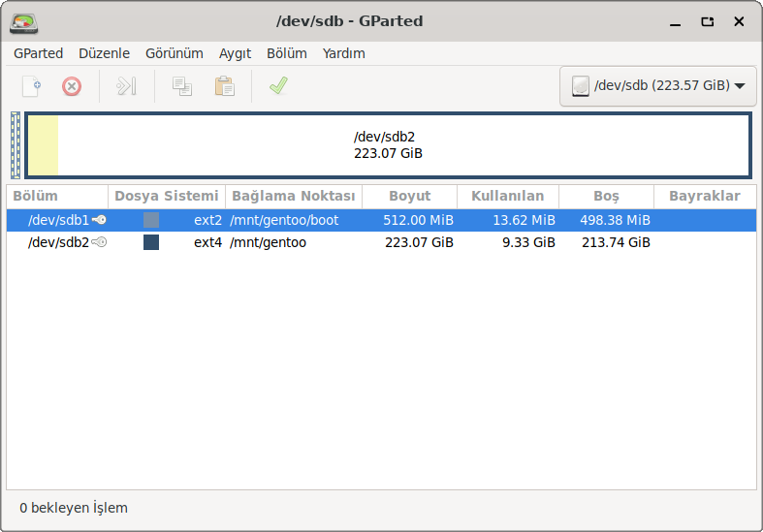Click the ext2 color swatch in sdb1 row

151,220
